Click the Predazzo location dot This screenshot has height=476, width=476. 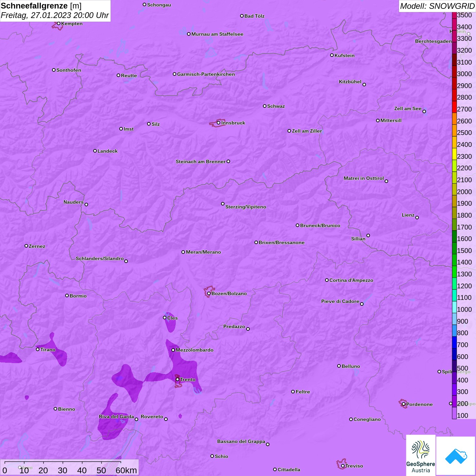[x=248, y=329]
